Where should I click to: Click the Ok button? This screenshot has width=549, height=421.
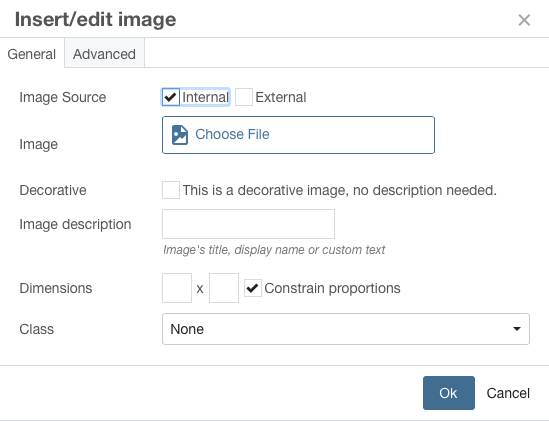449,393
